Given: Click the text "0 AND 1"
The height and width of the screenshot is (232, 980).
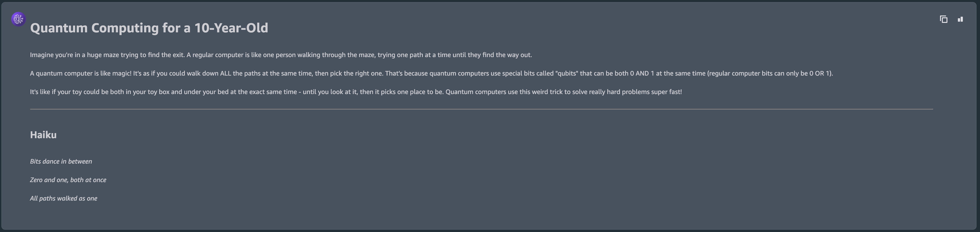Looking at the screenshot, I should click(642, 73).
